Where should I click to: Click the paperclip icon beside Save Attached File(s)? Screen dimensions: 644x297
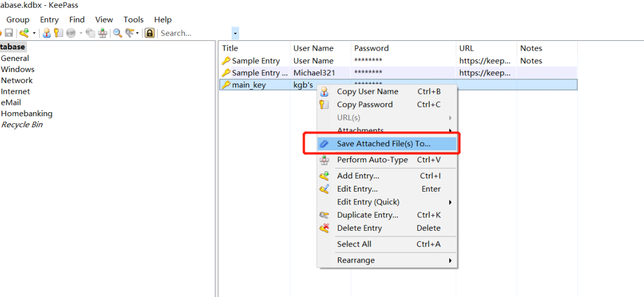[x=324, y=144]
